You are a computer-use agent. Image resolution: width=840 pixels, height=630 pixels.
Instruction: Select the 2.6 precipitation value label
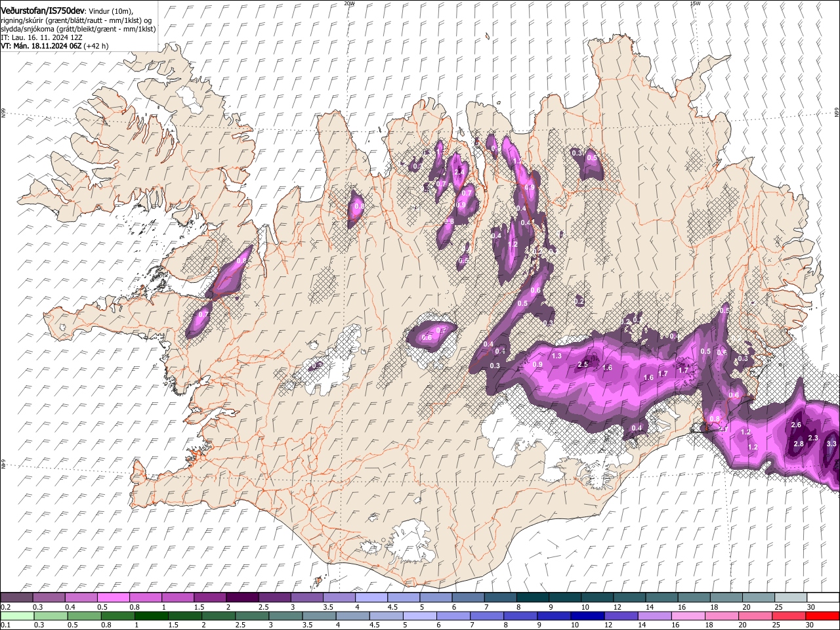797,425
